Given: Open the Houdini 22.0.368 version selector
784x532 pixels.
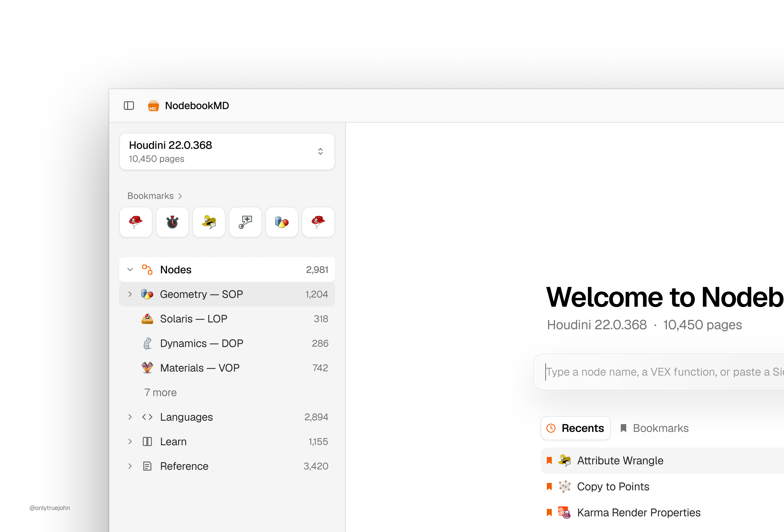Looking at the screenshot, I should pos(227,151).
